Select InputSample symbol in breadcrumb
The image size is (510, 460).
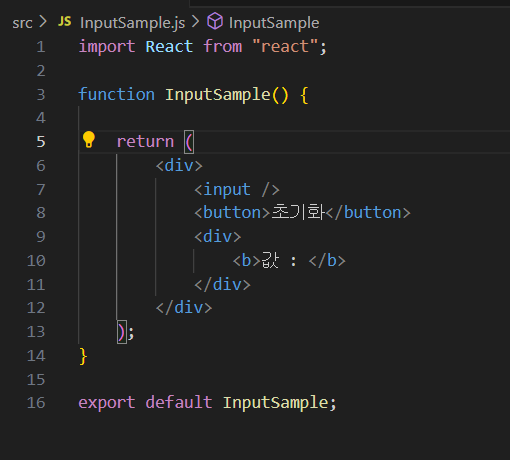point(274,23)
